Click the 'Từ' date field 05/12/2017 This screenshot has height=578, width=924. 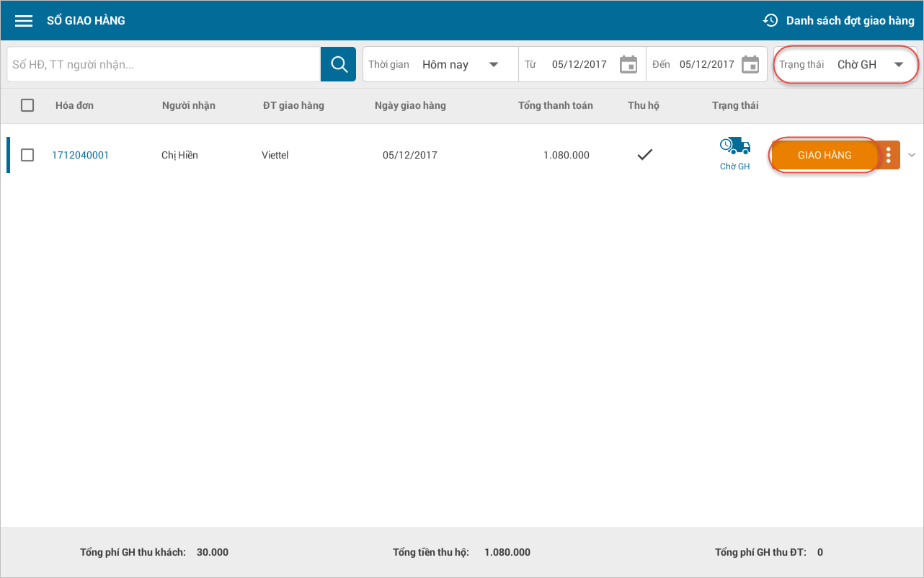coord(579,64)
